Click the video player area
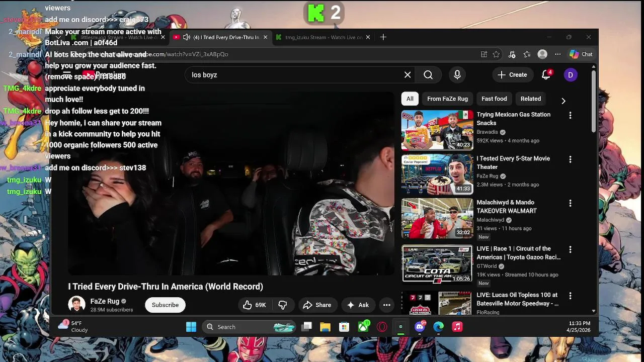The width and height of the screenshot is (644, 362). [231, 184]
